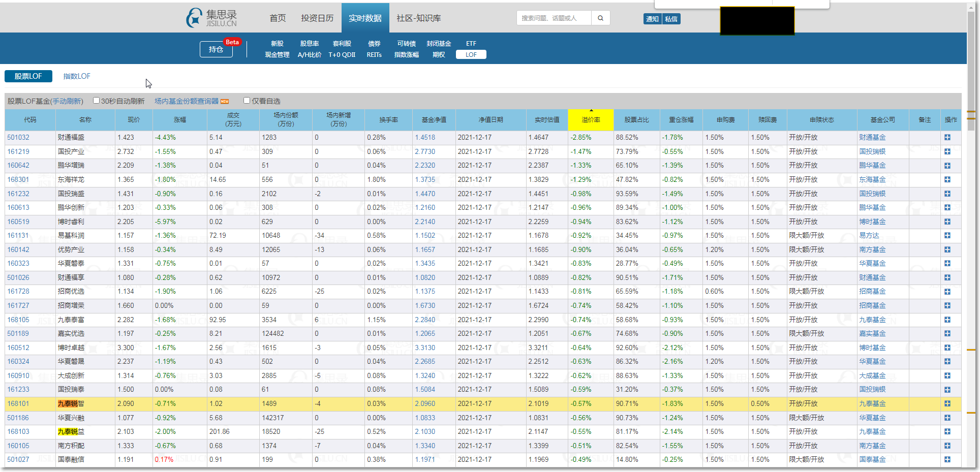Click the Jisilu logo icon
The width and height of the screenshot is (980, 472).
(194, 18)
